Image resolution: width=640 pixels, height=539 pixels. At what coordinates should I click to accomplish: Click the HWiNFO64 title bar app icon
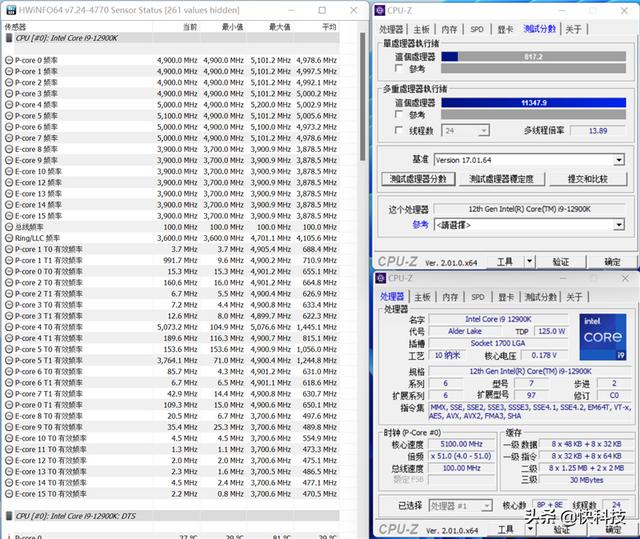pos(12,9)
